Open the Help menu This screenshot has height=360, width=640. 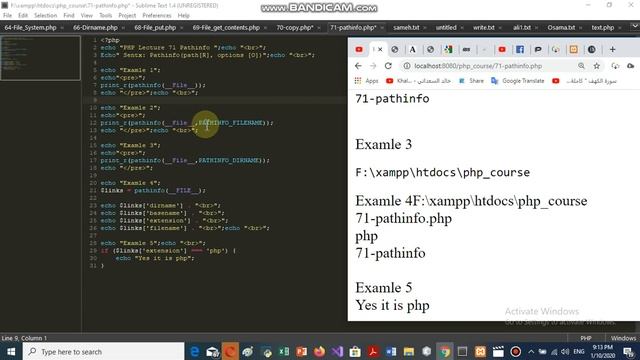pyautogui.click(x=183, y=16)
